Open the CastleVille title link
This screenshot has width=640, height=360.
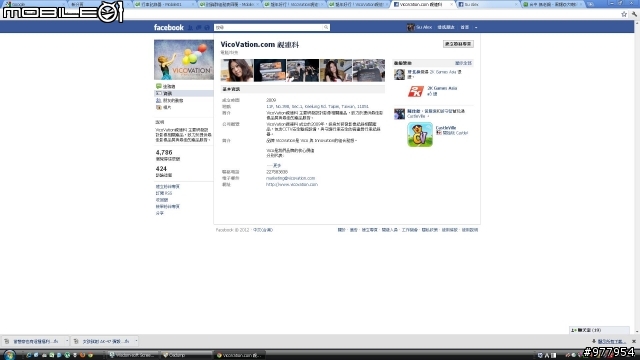click(x=446, y=128)
